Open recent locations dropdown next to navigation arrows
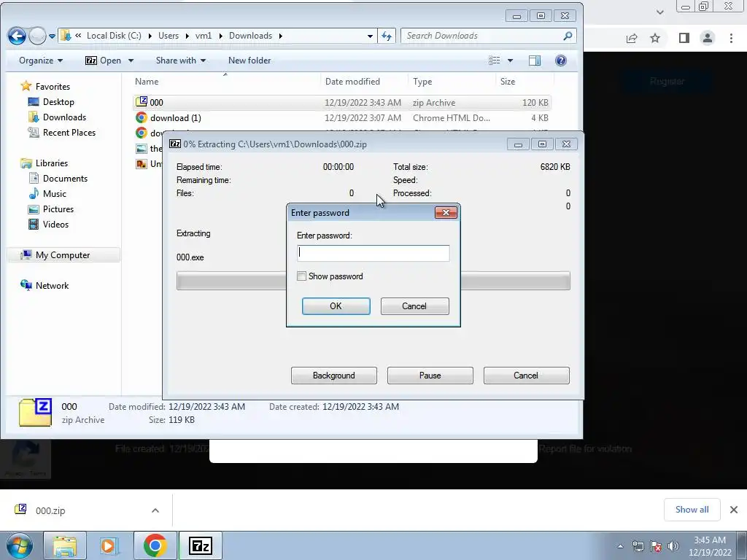This screenshot has height=560, width=747. 52,36
